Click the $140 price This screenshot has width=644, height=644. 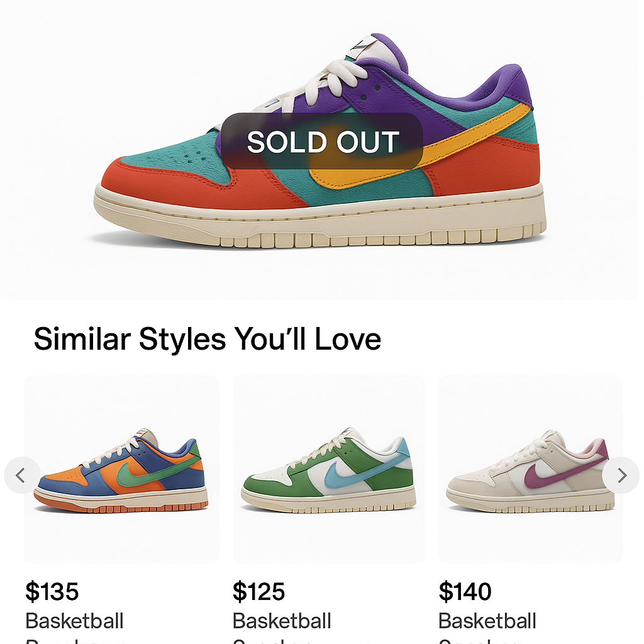(465, 592)
